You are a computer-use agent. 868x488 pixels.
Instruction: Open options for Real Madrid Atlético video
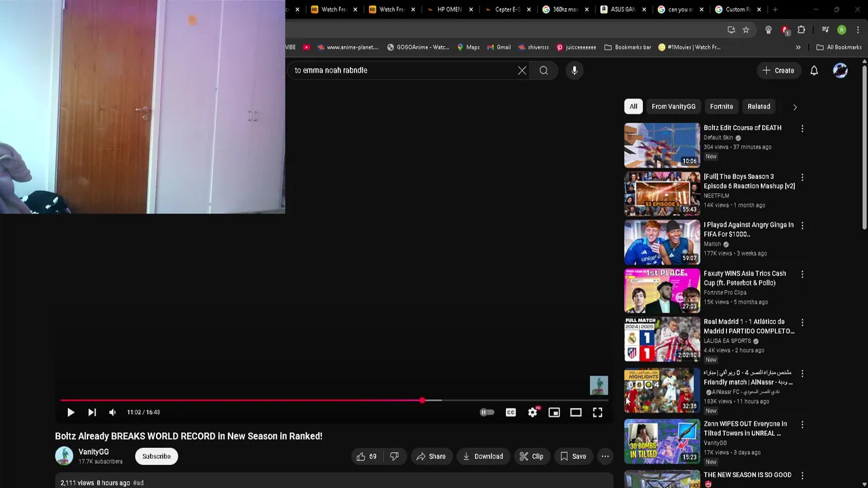tap(802, 323)
